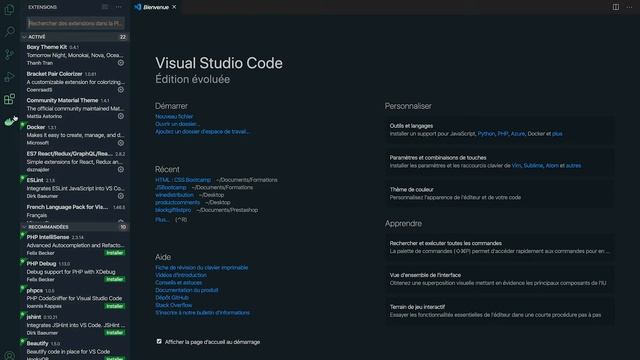Screen dimensions: 640x360
Task: Open 'Fiche de révision du clavier imprimable'
Action: [x=202, y=268]
